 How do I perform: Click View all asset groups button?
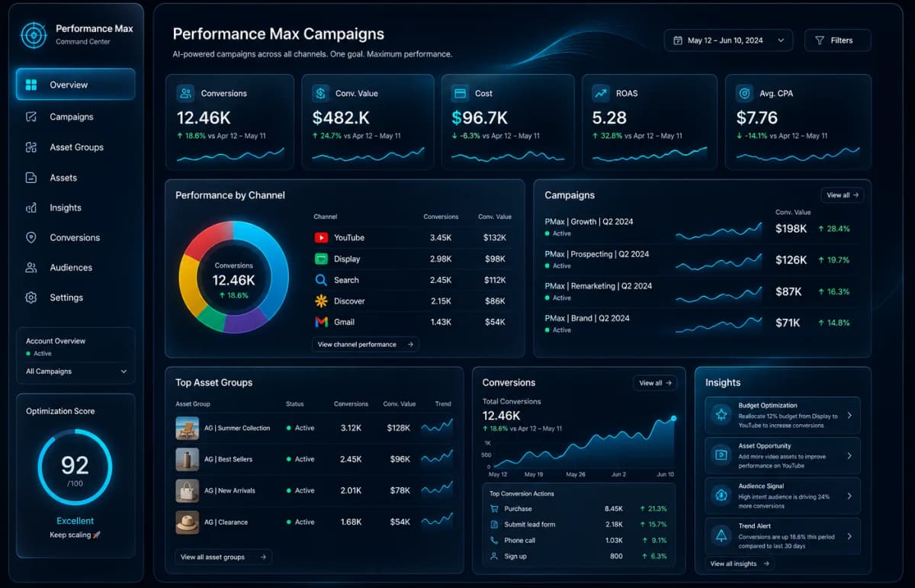coord(223,557)
